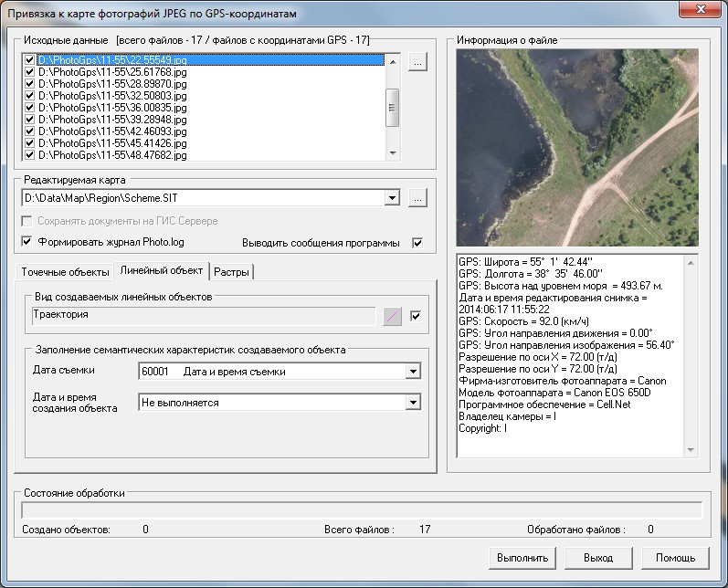Toggle checkbox next to Траектория line object
The image size is (728, 588).
(x=416, y=316)
